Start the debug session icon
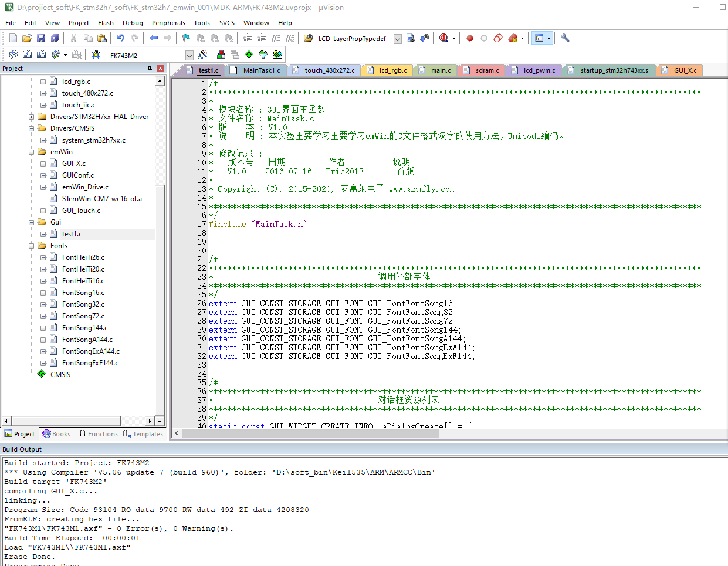This screenshot has height=566, width=728. click(x=444, y=38)
